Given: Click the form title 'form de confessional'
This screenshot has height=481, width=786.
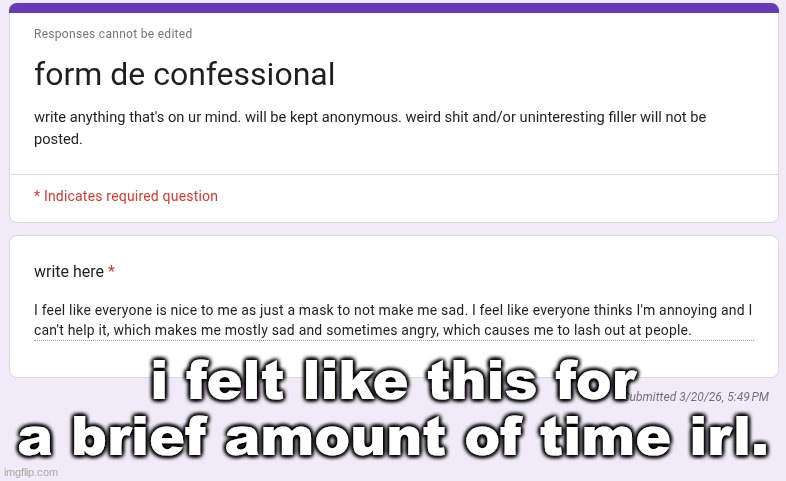Looking at the screenshot, I should click(184, 74).
